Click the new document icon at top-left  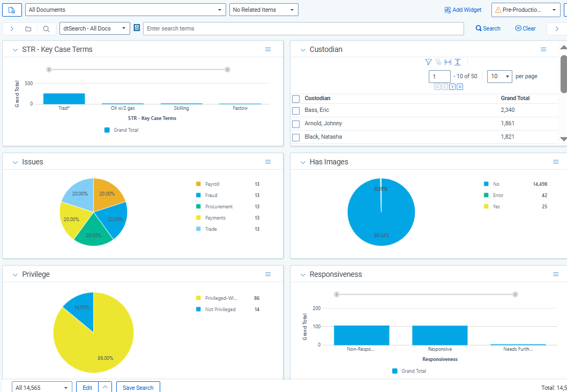[12, 10]
